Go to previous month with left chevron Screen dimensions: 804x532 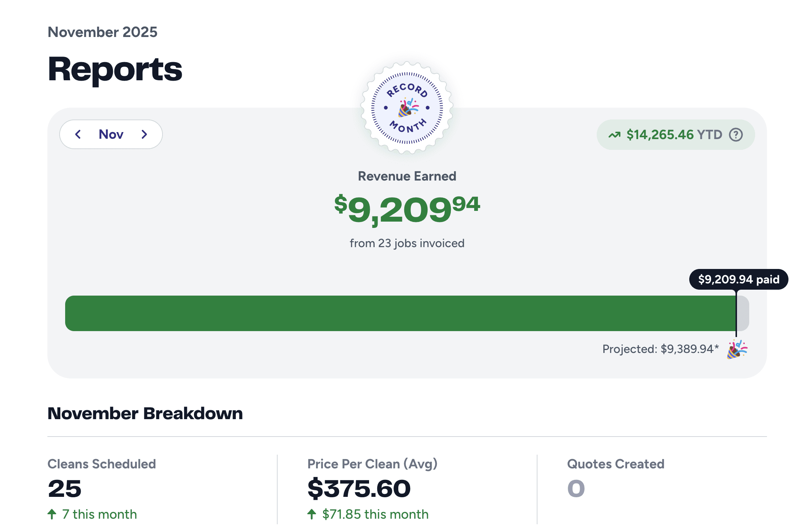point(78,134)
